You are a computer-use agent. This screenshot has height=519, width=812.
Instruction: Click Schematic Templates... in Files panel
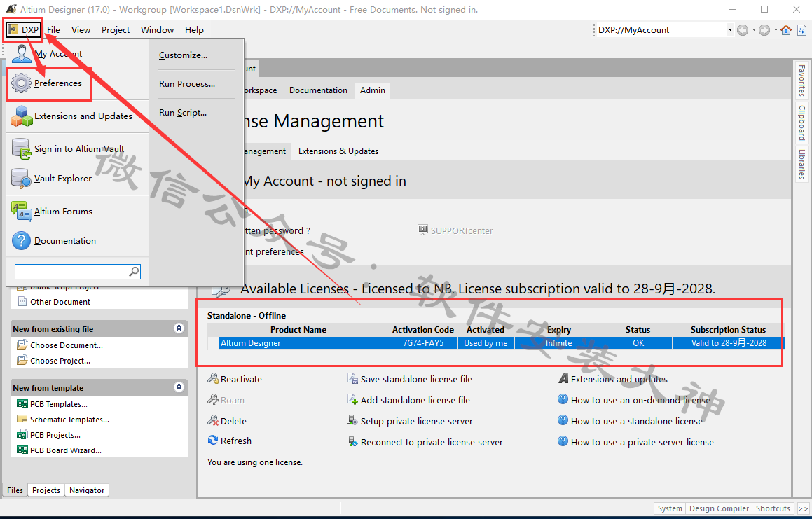69,420
